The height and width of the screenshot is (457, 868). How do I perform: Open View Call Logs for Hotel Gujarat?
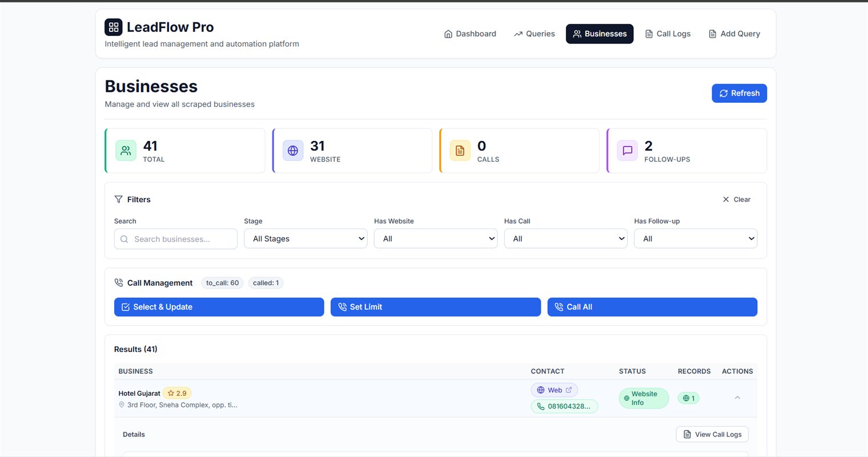[712, 434]
